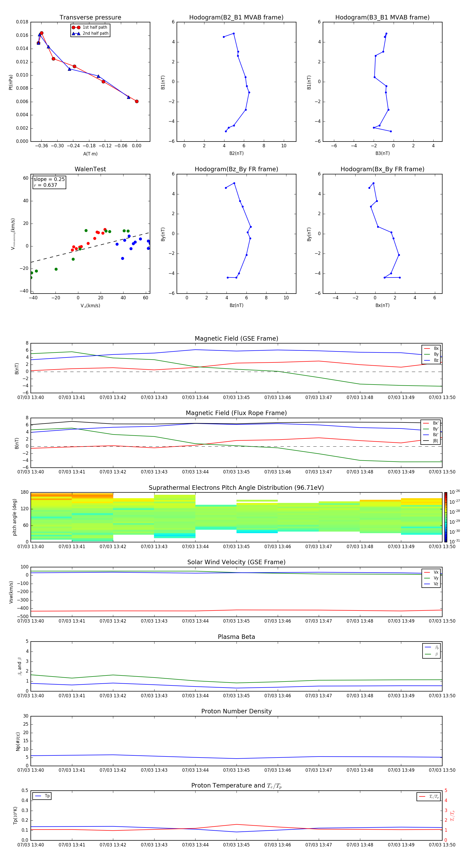Click the "Proton Number Density" title
The width and height of the screenshot is (473, 868).
236,711
